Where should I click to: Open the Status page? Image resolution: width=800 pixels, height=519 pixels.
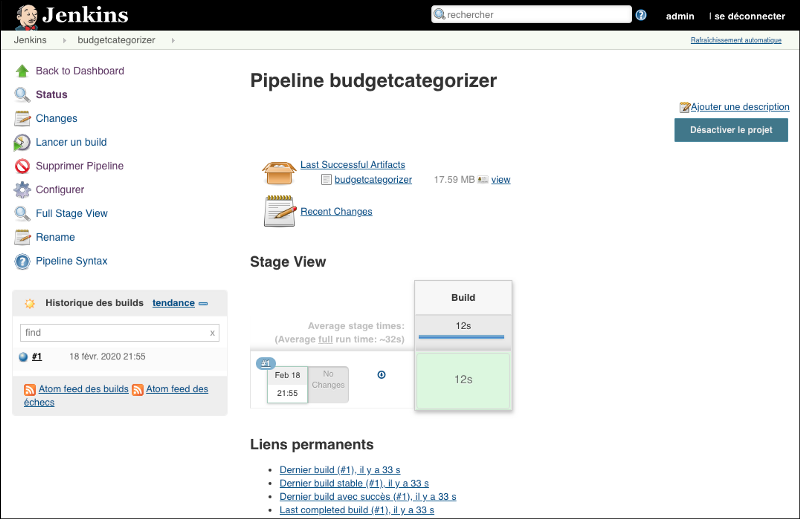click(52, 94)
